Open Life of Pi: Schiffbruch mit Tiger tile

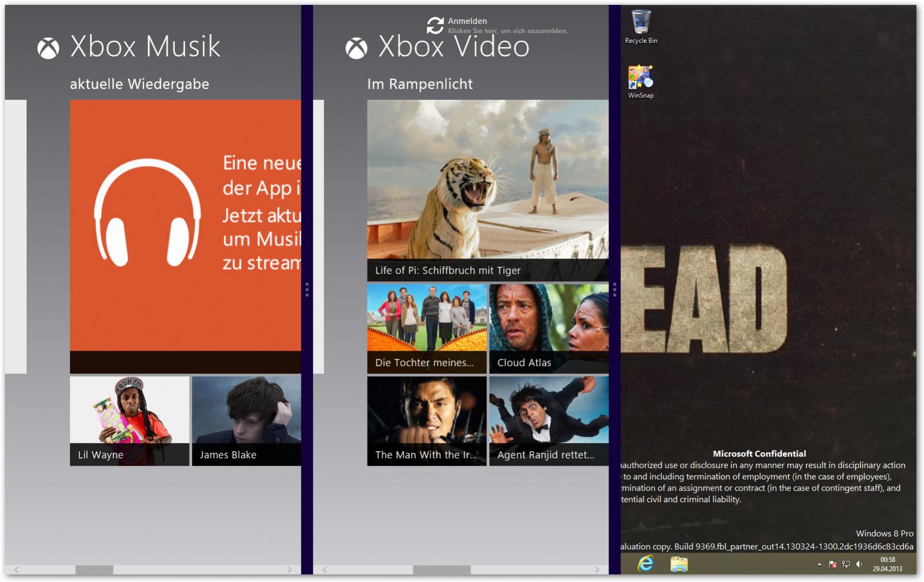click(488, 191)
